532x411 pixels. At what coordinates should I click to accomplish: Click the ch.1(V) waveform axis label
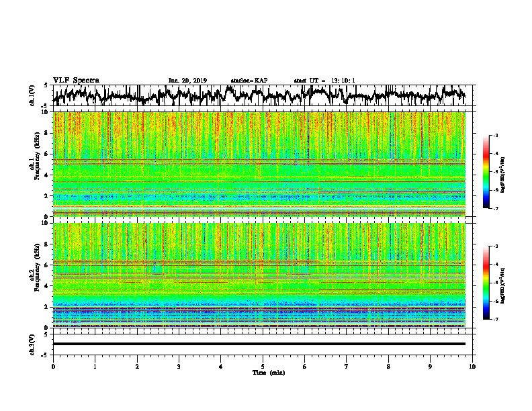pos(32,95)
